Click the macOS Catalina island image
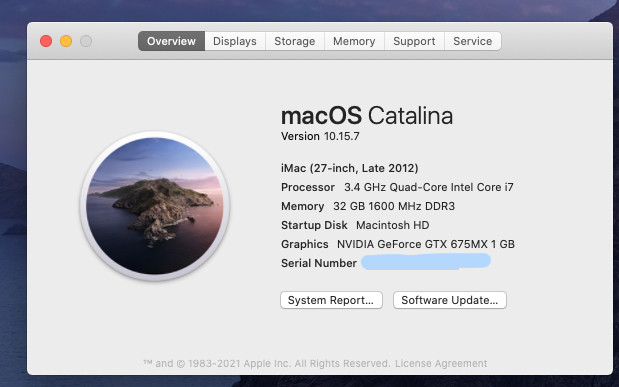The image size is (619, 387). (x=154, y=206)
